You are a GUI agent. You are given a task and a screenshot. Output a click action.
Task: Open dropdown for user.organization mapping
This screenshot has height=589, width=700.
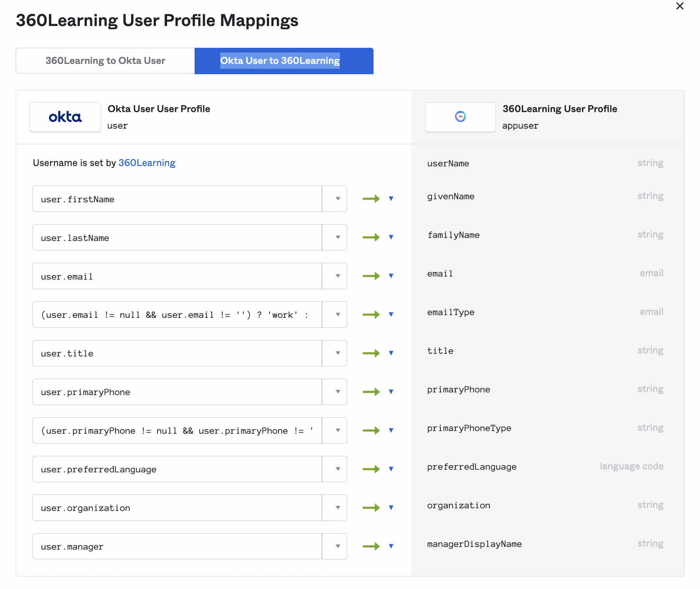point(335,508)
